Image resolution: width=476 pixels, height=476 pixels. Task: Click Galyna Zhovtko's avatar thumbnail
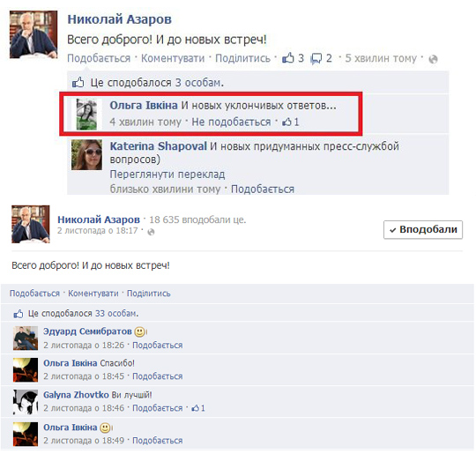pyautogui.click(x=26, y=402)
